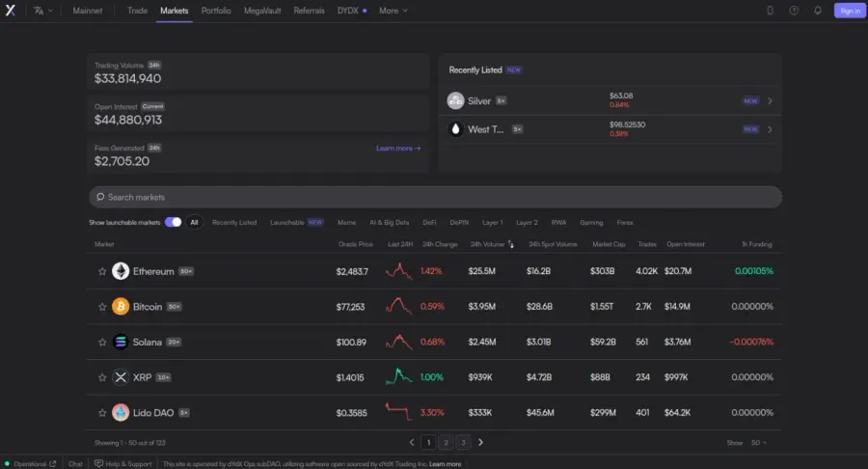Click the Silver market icon
The height and width of the screenshot is (469, 868).
455,100
